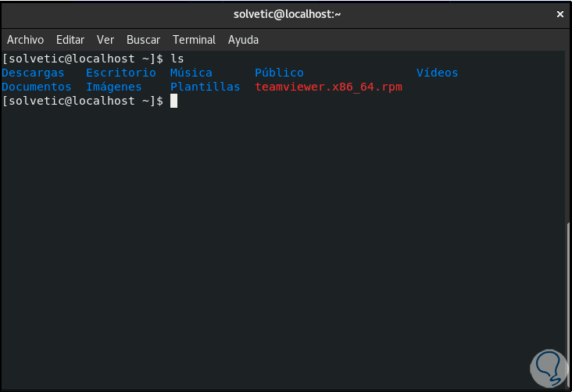Click the teamviewer.x86_64.rpm file name
Screen dimensions: 572x392
(328, 87)
